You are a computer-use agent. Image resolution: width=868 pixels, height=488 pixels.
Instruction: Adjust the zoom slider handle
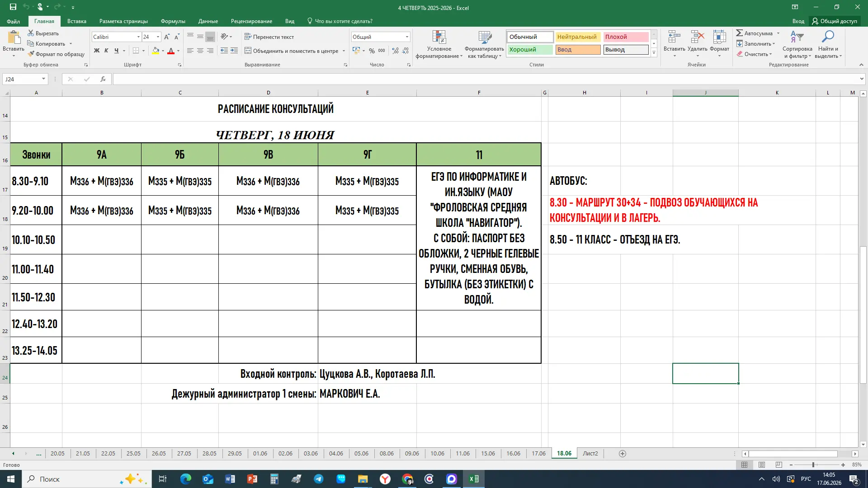click(x=813, y=465)
